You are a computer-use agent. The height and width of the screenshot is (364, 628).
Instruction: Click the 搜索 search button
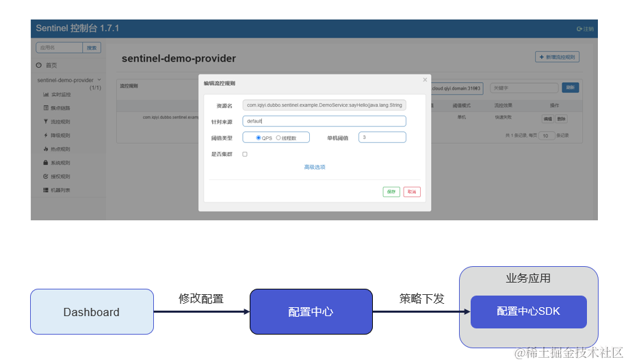click(x=92, y=48)
